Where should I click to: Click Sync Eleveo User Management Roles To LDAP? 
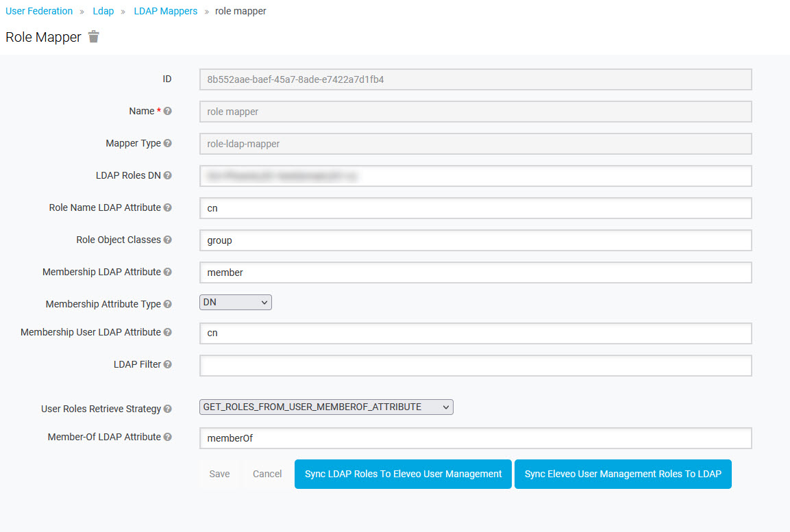622,474
